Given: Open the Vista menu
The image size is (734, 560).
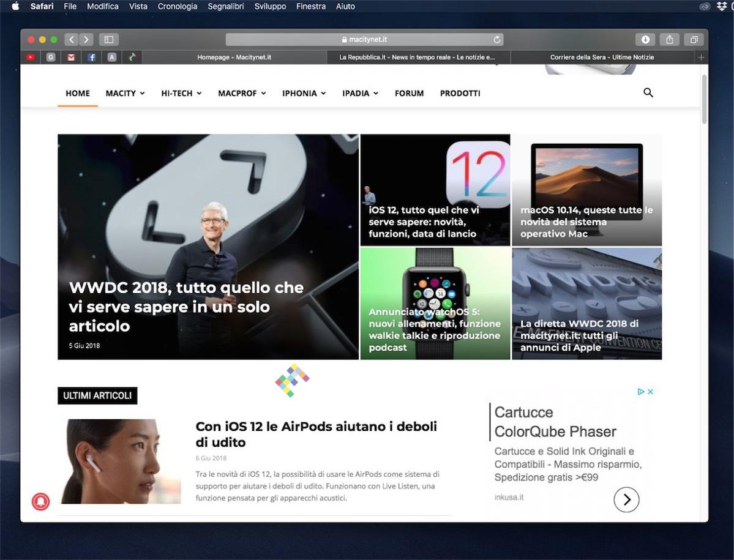Looking at the screenshot, I should click(138, 6).
